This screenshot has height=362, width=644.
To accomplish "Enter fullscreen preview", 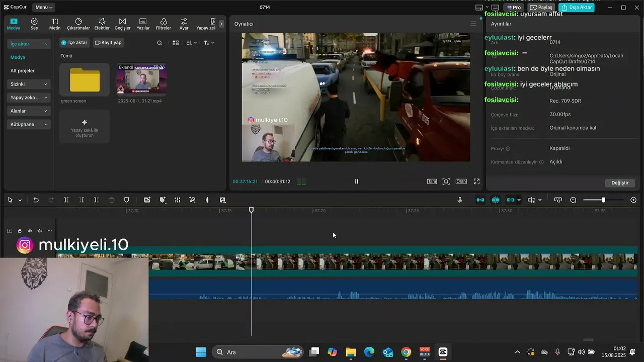I will (x=476, y=182).
